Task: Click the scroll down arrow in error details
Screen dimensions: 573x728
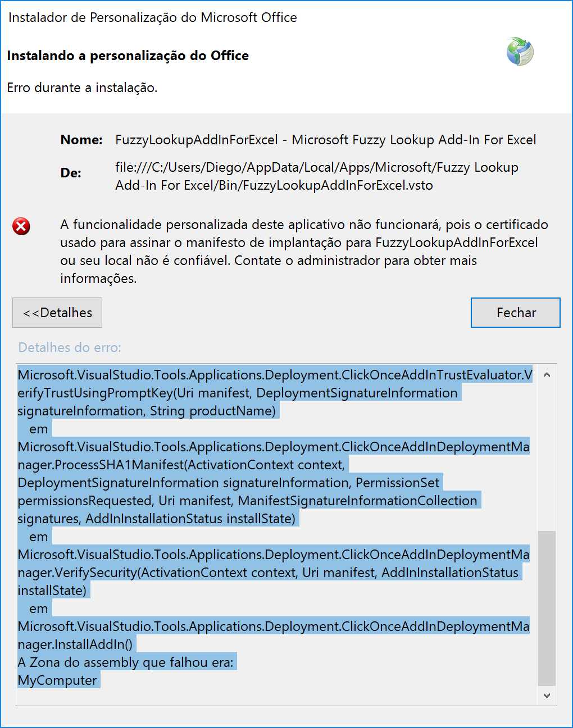Action: pos(547,695)
